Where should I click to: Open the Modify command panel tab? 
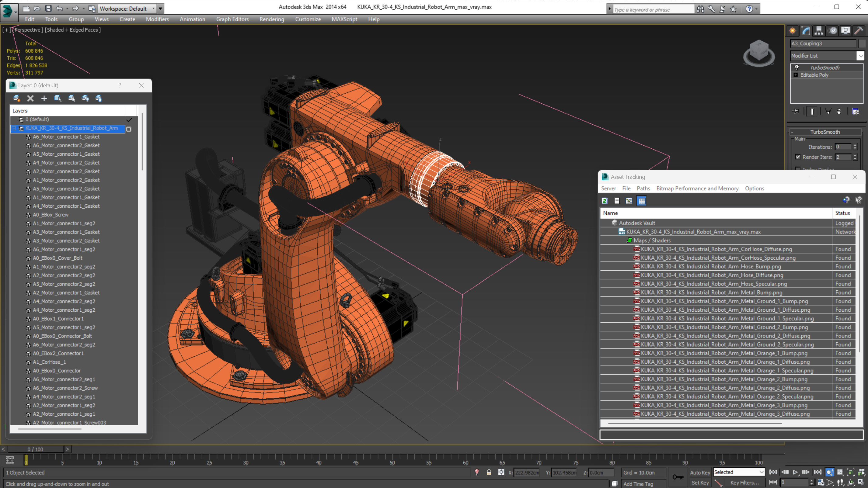click(x=806, y=31)
